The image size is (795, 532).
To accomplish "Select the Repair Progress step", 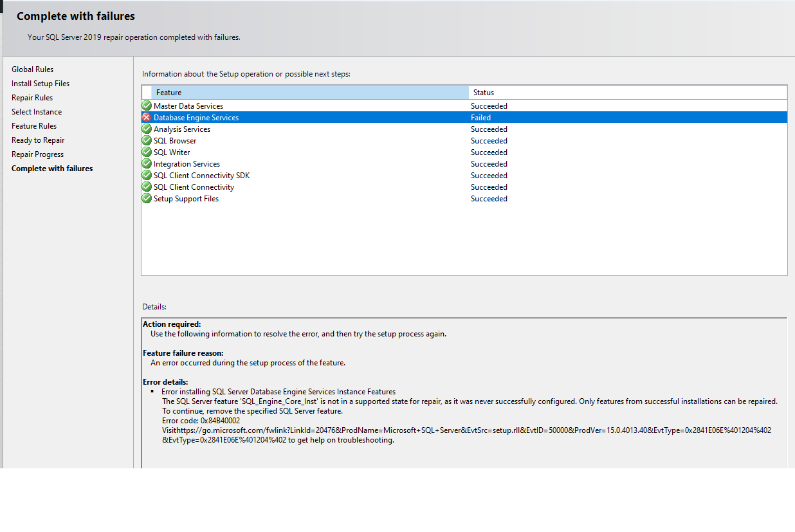I will pos(37,154).
